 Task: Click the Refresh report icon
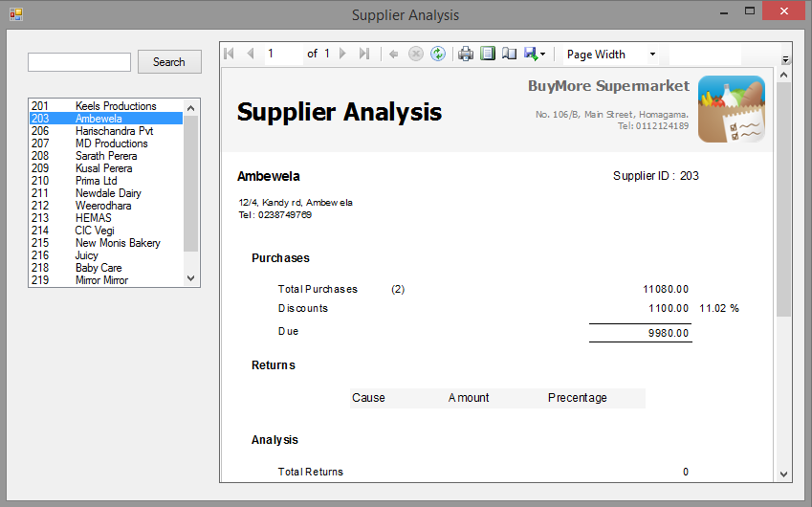pyautogui.click(x=438, y=55)
